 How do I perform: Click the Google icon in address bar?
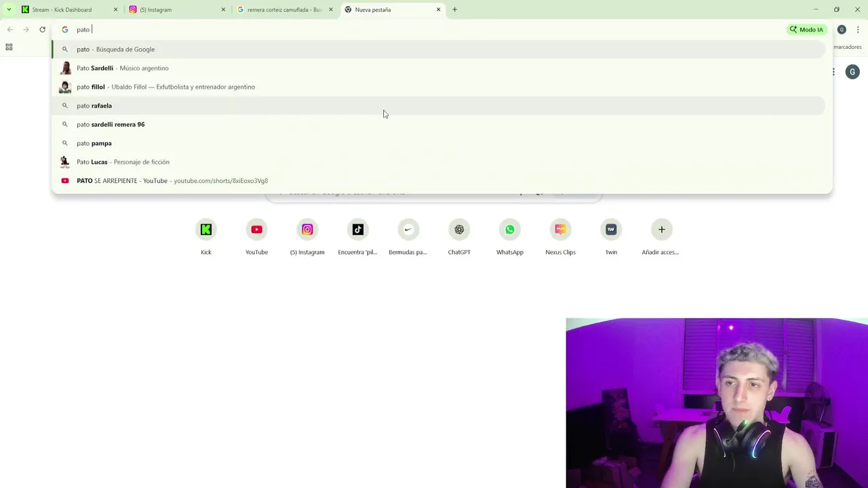[x=65, y=29]
